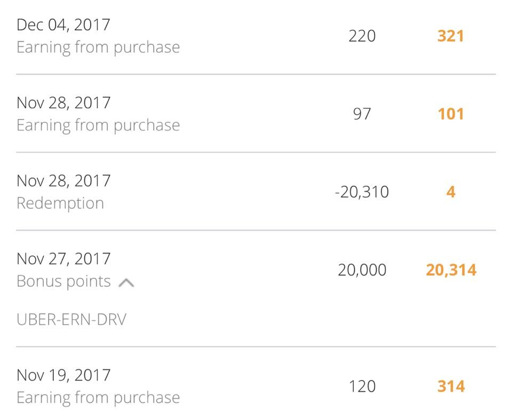Click the date above the Redemption label

63,180
